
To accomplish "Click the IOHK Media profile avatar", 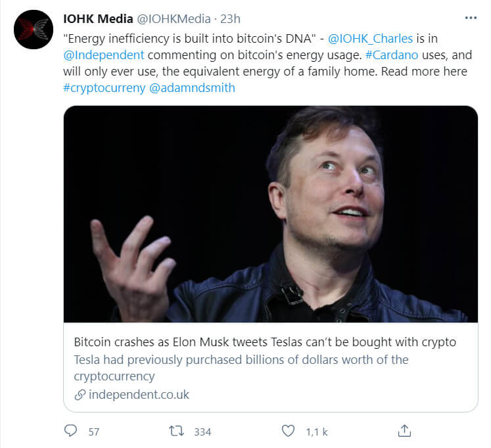I will pyautogui.click(x=33, y=30).
